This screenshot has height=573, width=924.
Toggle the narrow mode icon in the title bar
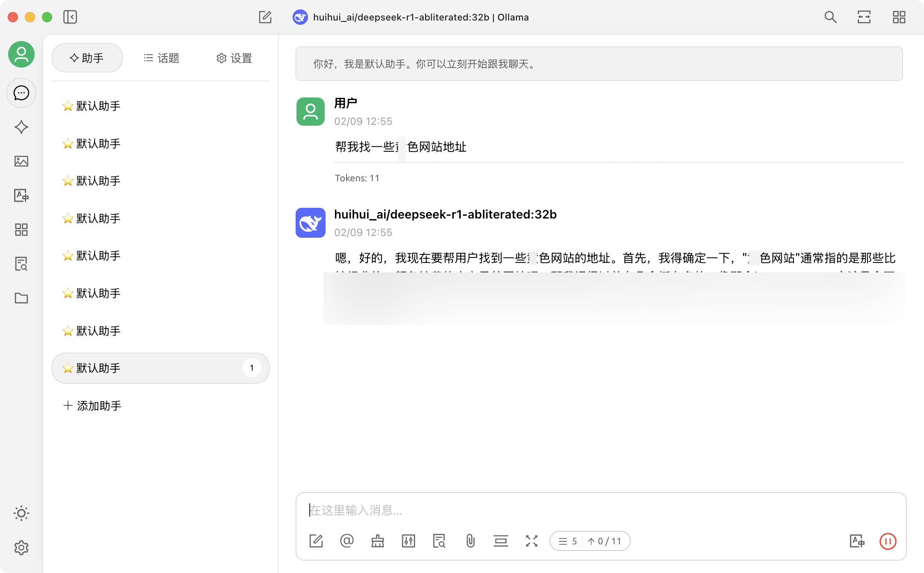[x=864, y=17]
